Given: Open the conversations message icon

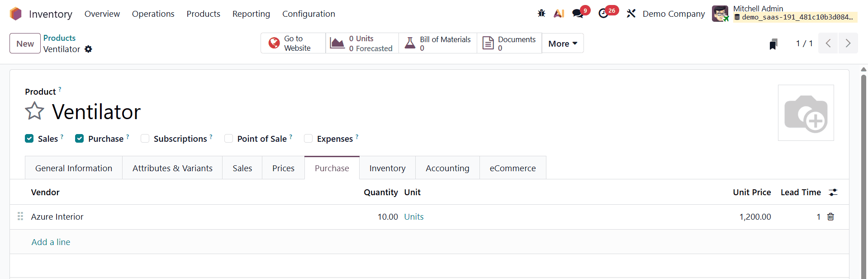Looking at the screenshot, I should coord(578,14).
